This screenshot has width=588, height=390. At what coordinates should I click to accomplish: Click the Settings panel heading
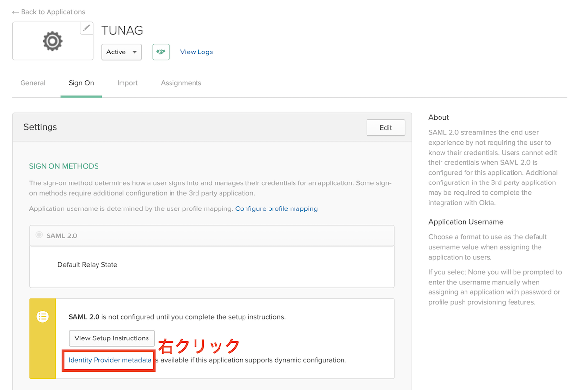point(40,127)
